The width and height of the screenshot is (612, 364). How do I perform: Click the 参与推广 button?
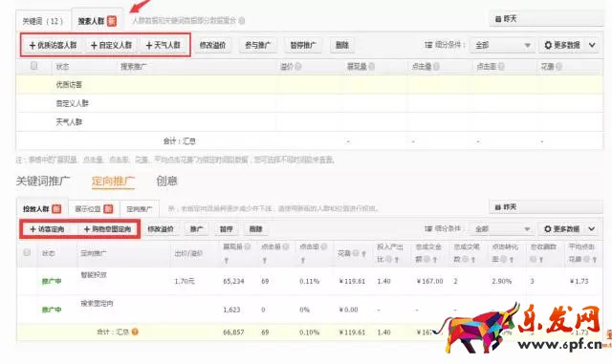[x=257, y=45]
